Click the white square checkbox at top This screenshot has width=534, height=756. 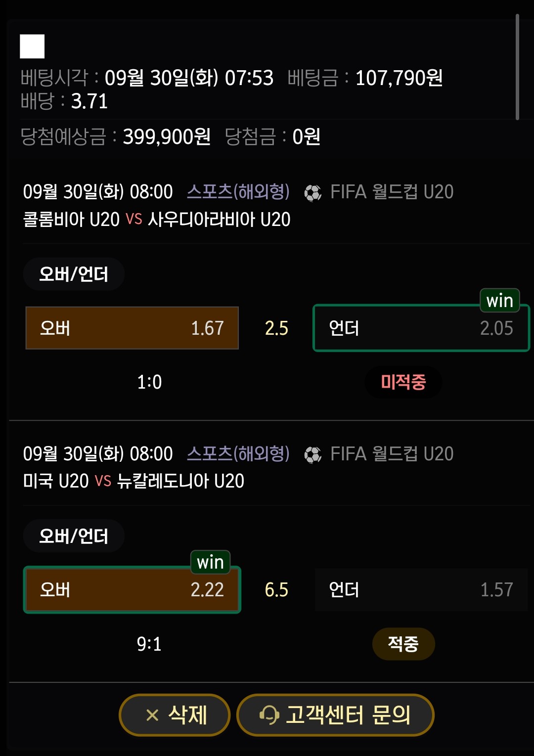coord(32,46)
